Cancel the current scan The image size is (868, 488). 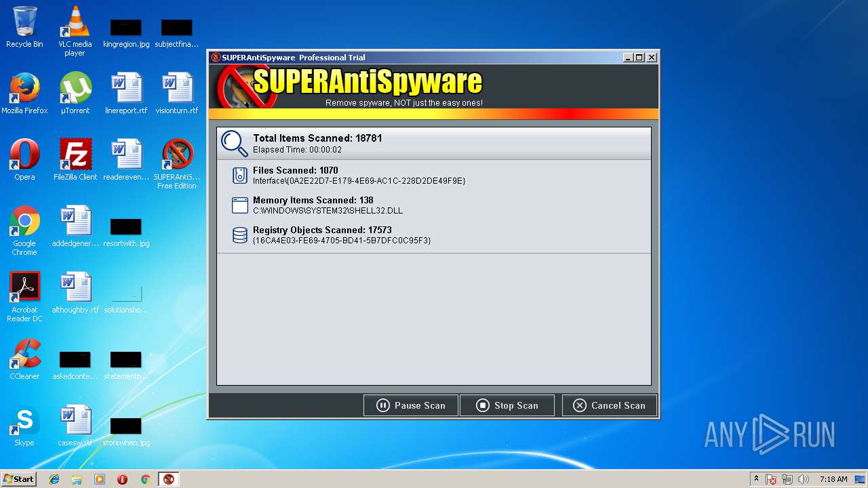click(609, 405)
